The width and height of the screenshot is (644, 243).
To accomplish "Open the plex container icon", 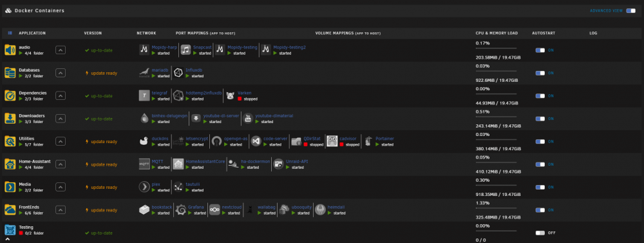I will click(144, 187).
